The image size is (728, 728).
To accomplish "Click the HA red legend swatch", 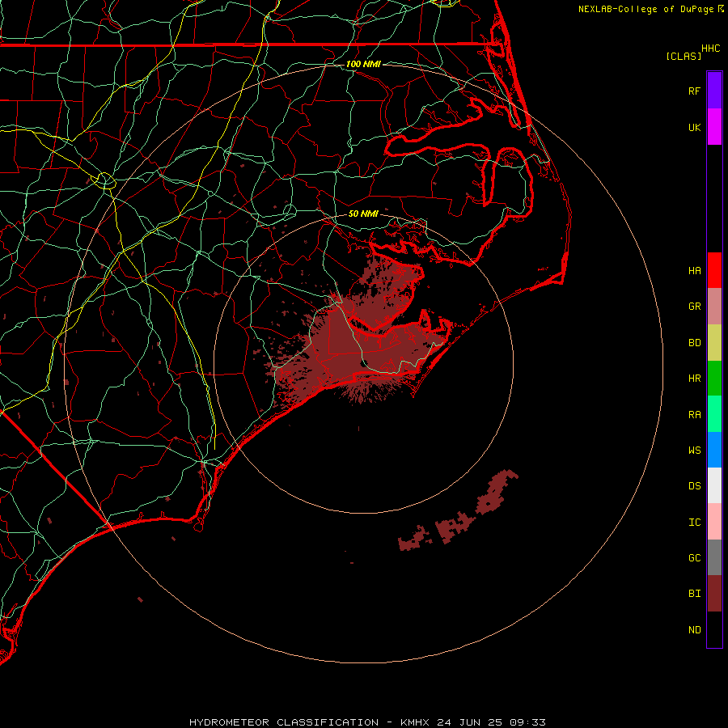I will [714, 270].
